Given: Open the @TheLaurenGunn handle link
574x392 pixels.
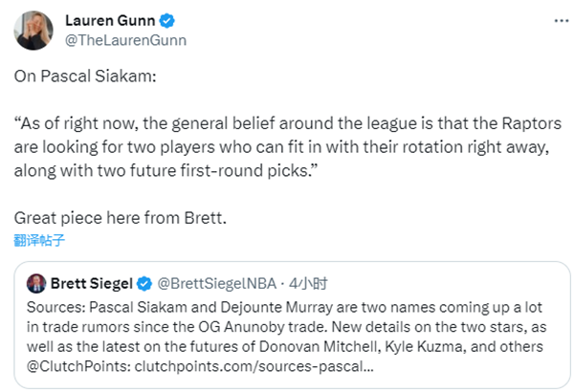Looking at the screenshot, I should click(x=124, y=40).
